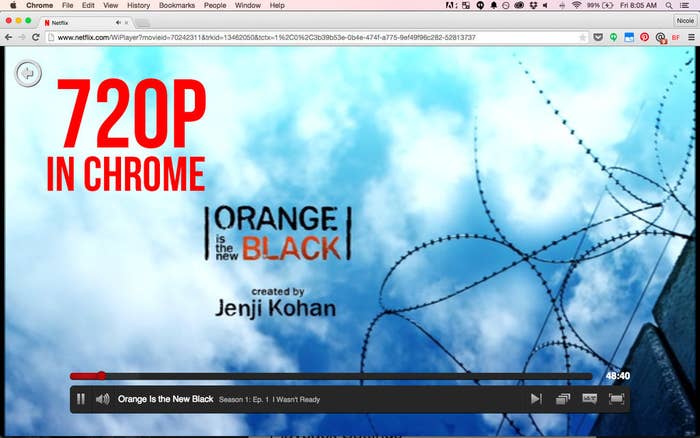Open the Help menu

pyautogui.click(x=277, y=5)
